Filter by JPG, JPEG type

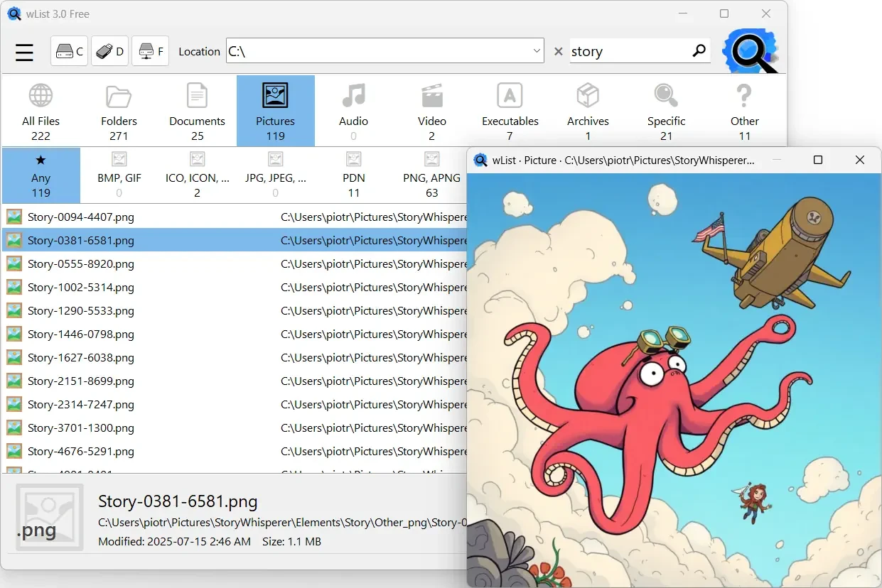(x=275, y=175)
